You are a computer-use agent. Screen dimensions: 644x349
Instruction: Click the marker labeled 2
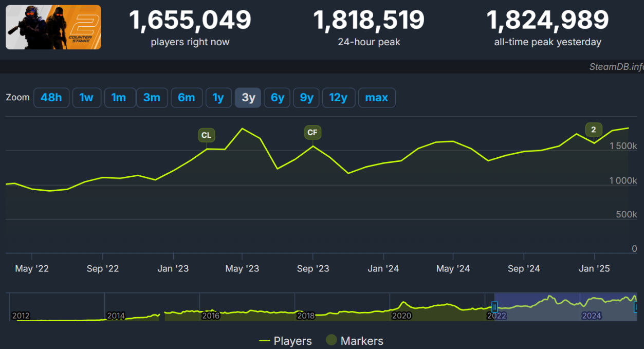coord(594,130)
